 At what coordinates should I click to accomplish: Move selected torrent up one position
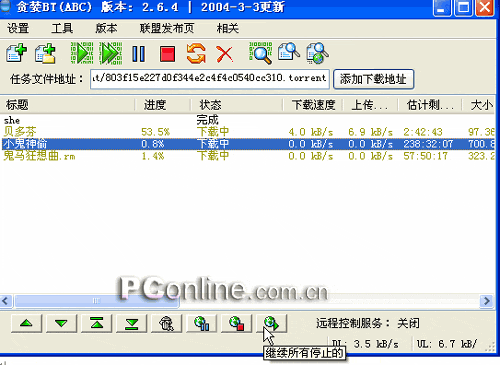[26, 323]
